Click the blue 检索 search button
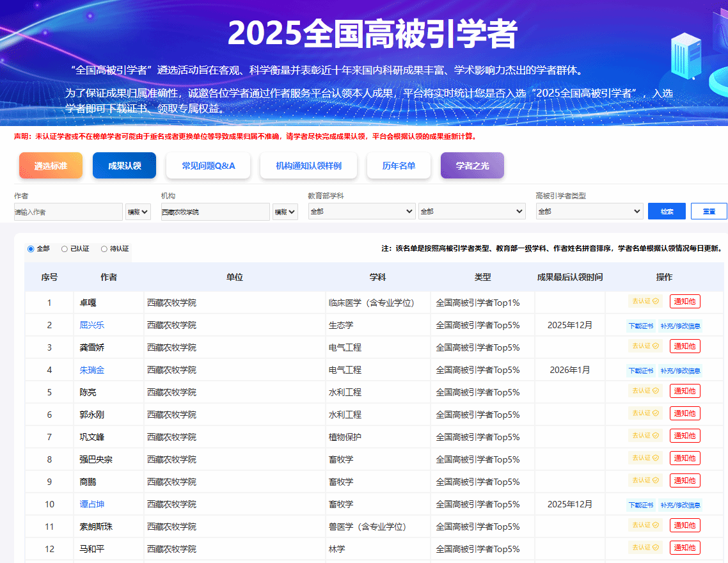The width and height of the screenshot is (728, 563). (x=667, y=211)
